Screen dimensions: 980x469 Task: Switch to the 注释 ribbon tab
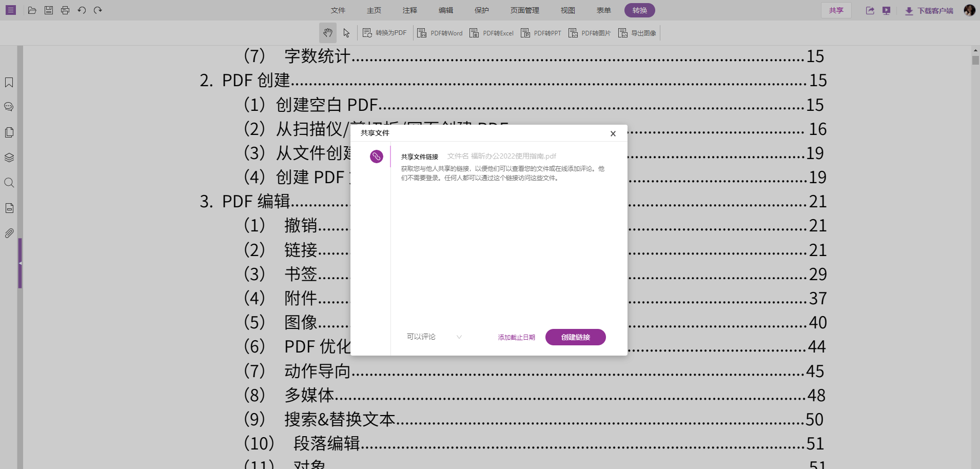pos(410,10)
